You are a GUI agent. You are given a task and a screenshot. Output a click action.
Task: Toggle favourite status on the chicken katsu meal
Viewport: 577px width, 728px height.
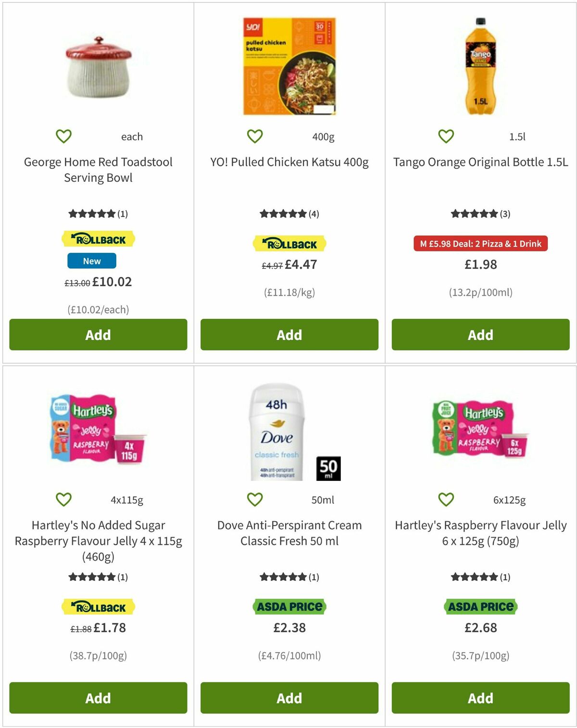click(255, 136)
